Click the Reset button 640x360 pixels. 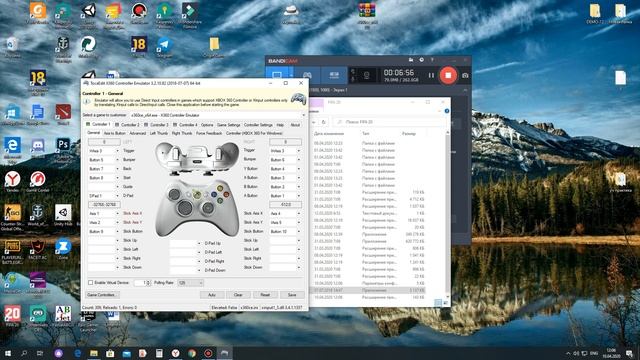[x=265, y=295]
